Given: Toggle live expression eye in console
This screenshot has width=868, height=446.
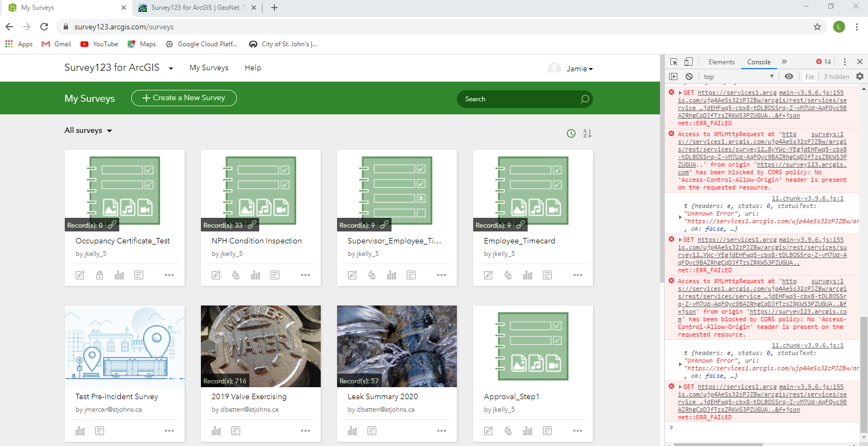Looking at the screenshot, I should 789,77.
